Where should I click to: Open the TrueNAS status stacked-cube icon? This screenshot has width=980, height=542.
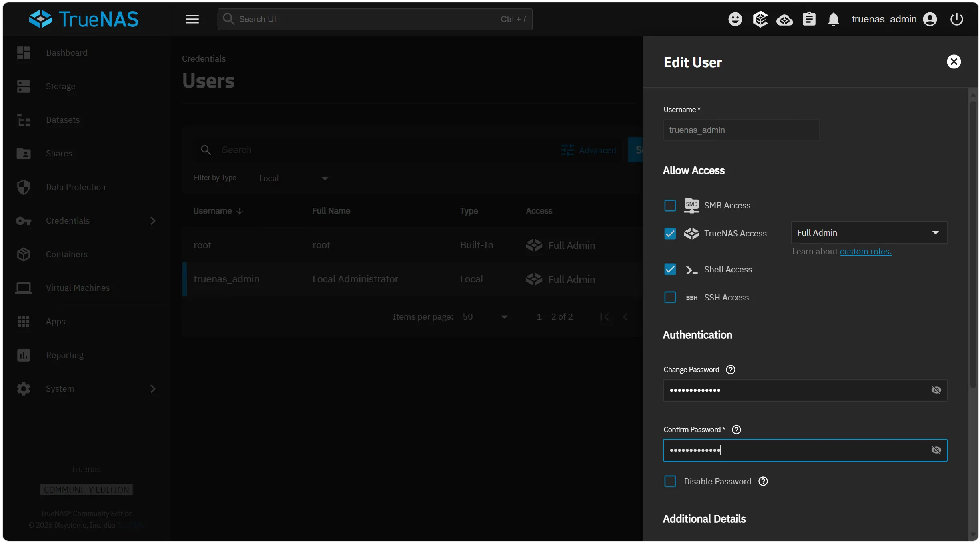point(760,19)
